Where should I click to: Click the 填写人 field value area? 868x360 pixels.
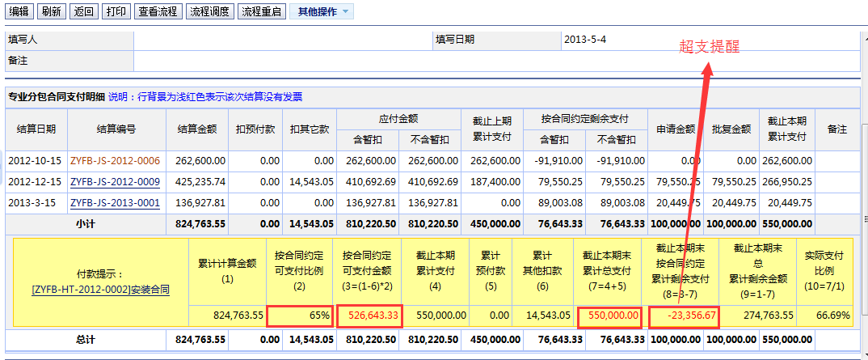281,40
